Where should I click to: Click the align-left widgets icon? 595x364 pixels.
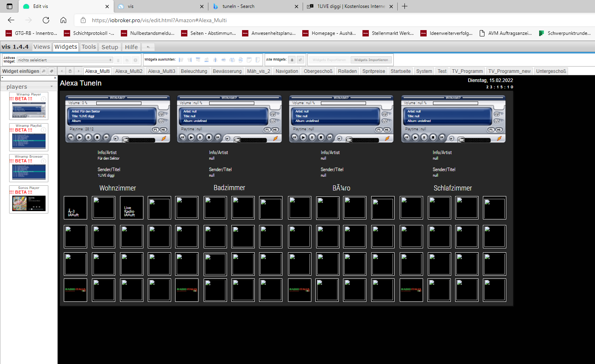[181, 60]
